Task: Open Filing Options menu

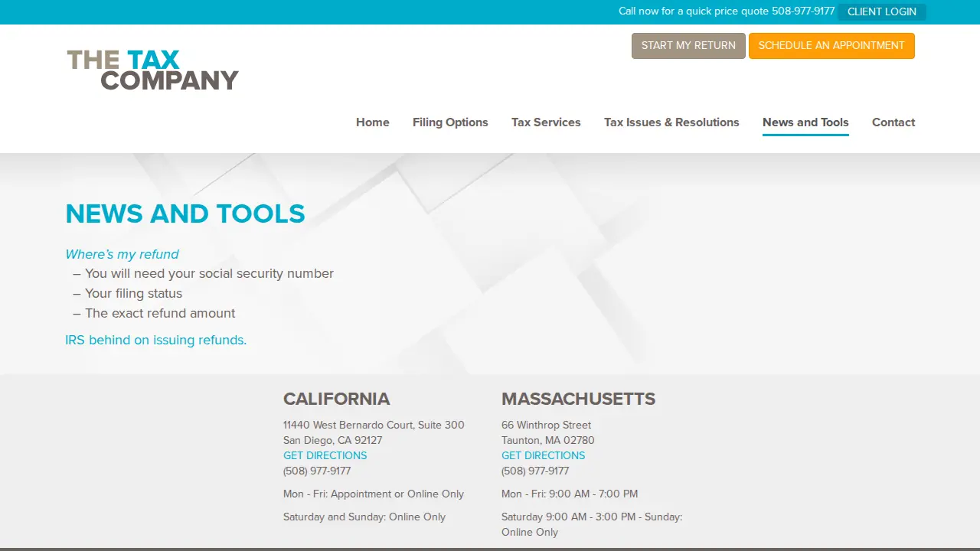Action: (450, 122)
